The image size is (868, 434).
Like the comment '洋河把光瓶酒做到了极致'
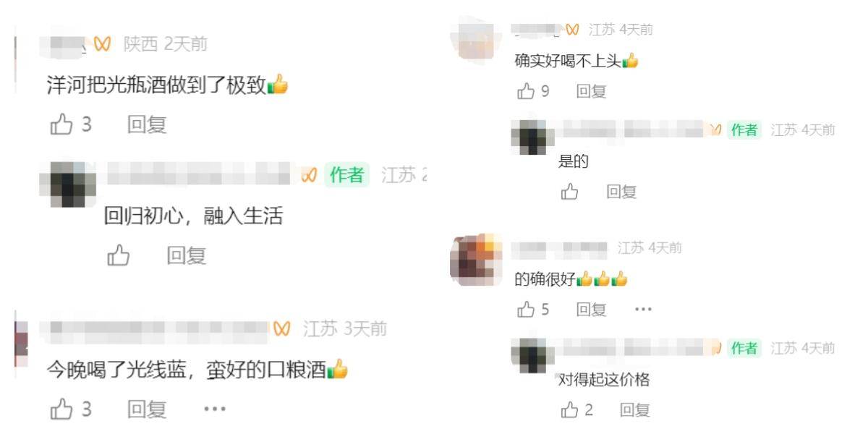(x=61, y=125)
